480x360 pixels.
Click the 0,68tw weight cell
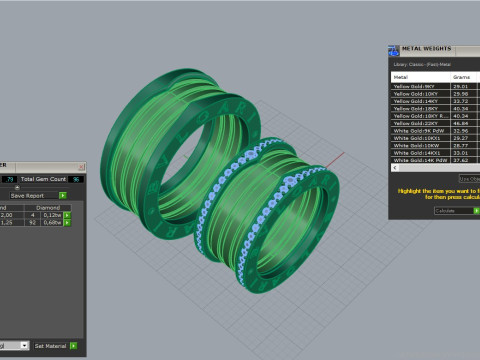[x=52, y=222]
